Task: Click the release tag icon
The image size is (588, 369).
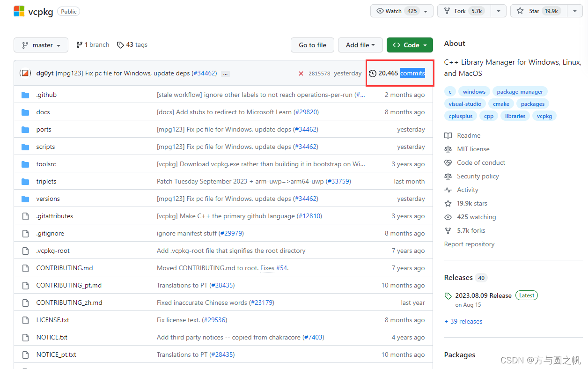Action: click(x=448, y=296)
